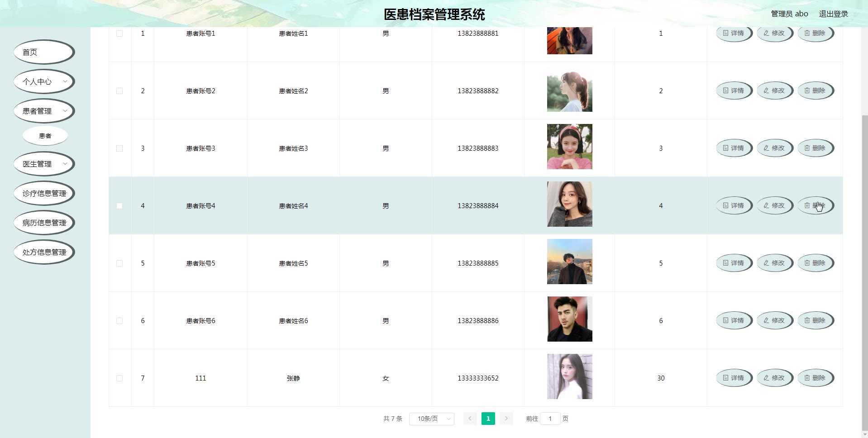
Task: Select checkbox for row 1
Action: (x=119, y=33)
